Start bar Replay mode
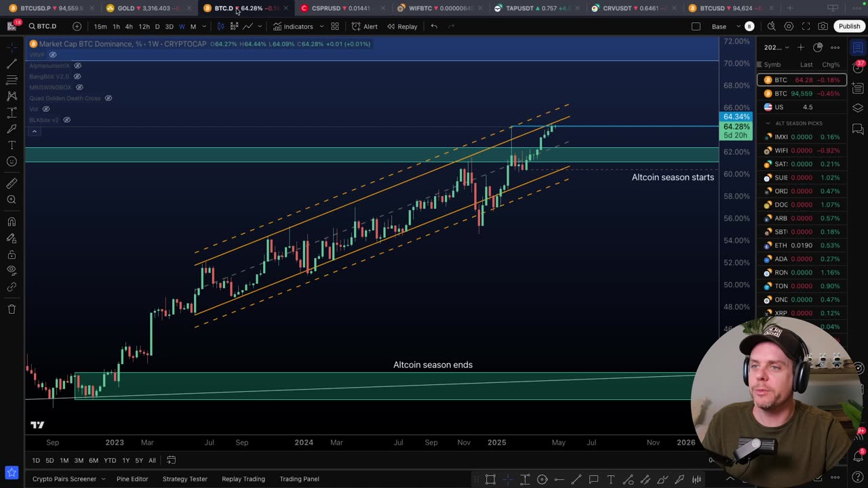 [x=402, y=26]
